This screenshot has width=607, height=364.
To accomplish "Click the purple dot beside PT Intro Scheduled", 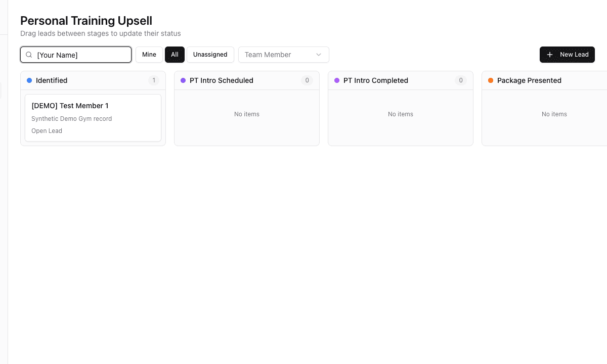I will pos(183,80).
